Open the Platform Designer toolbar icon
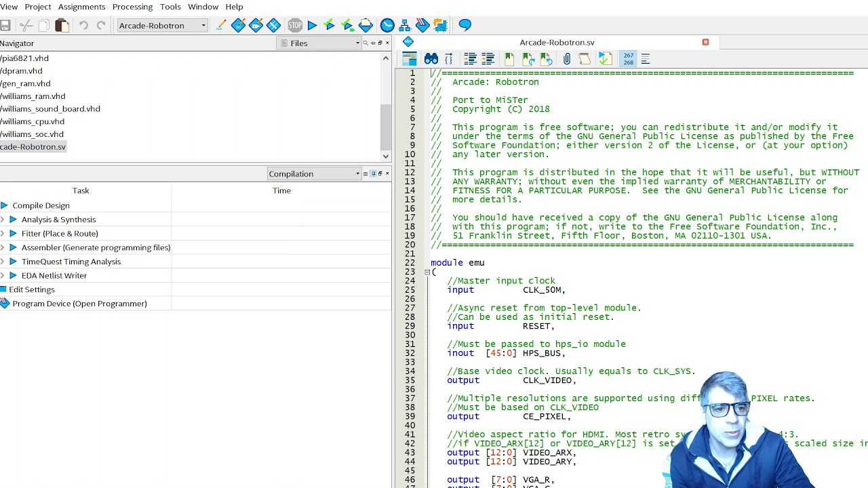 pyautogui.click(x=440, y=26)
